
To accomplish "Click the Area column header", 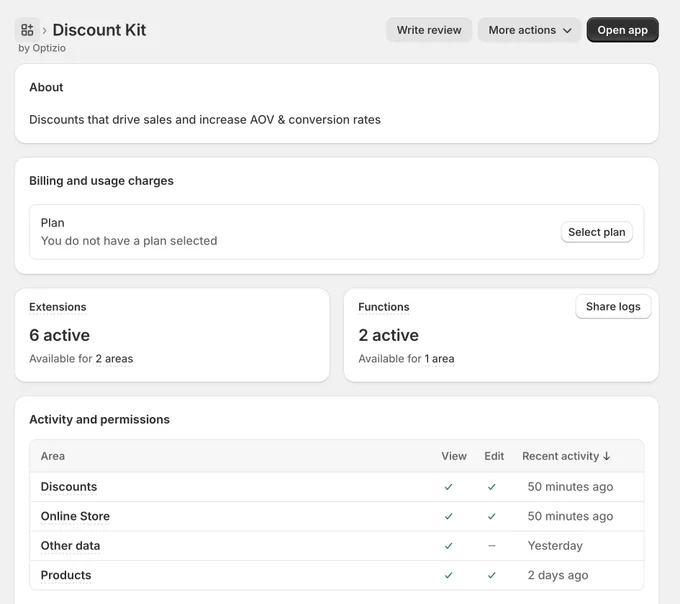I will tap(52, 456).
